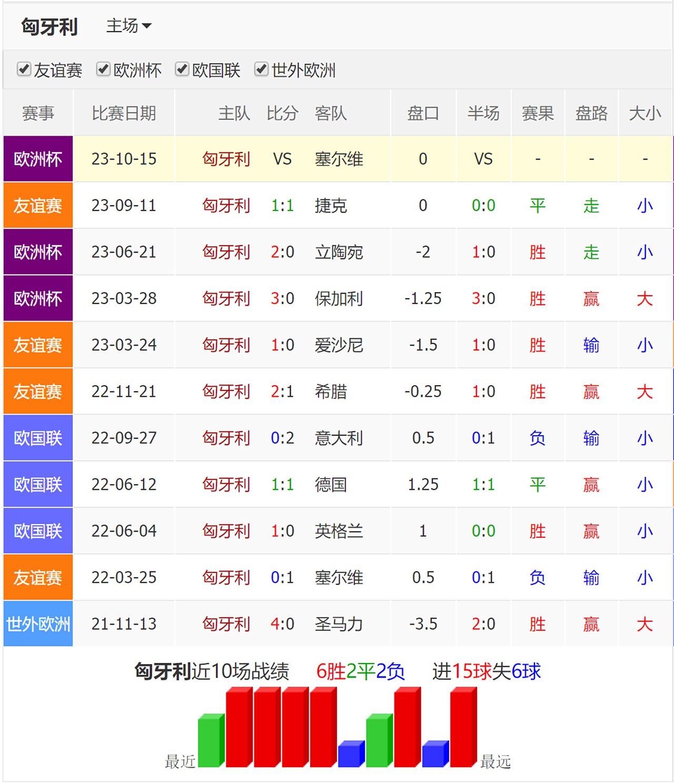
Task: Click the 友谊赛 league badge next to 23-09-11
Action: tap(37, 206)
